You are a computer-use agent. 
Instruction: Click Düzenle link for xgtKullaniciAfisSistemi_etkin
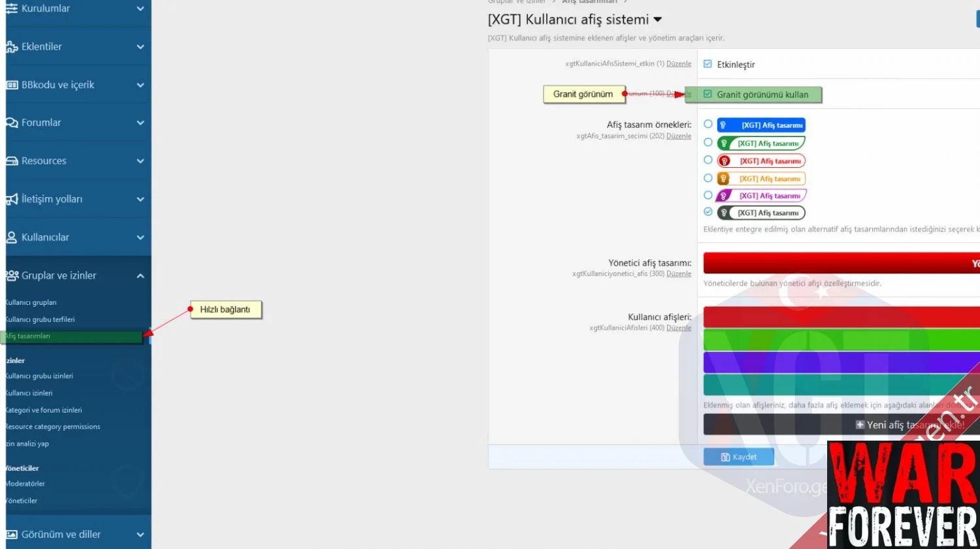tap(679, 64)
